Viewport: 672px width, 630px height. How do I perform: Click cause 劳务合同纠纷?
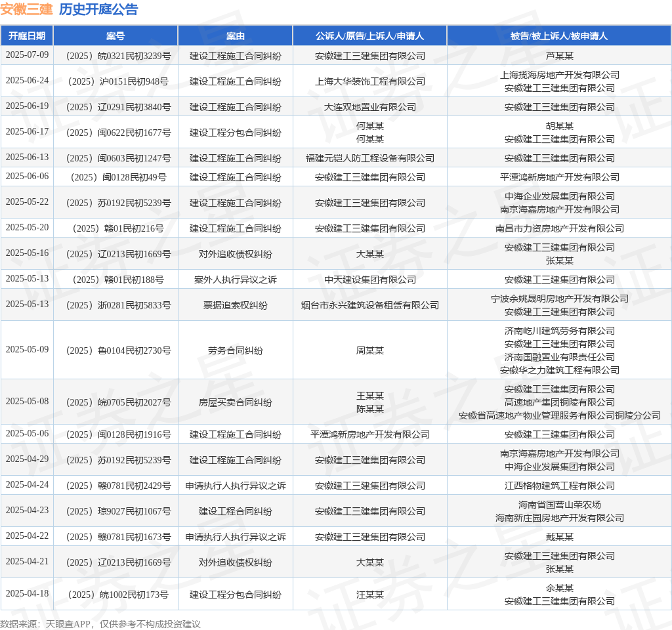(236, 350)
